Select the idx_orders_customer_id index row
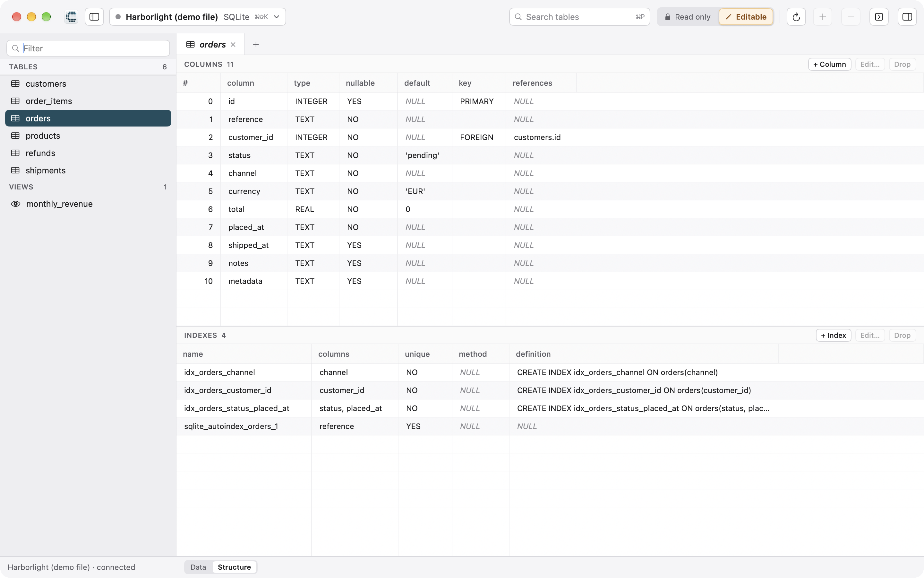924x578 pixels. [x=550, y=390]
